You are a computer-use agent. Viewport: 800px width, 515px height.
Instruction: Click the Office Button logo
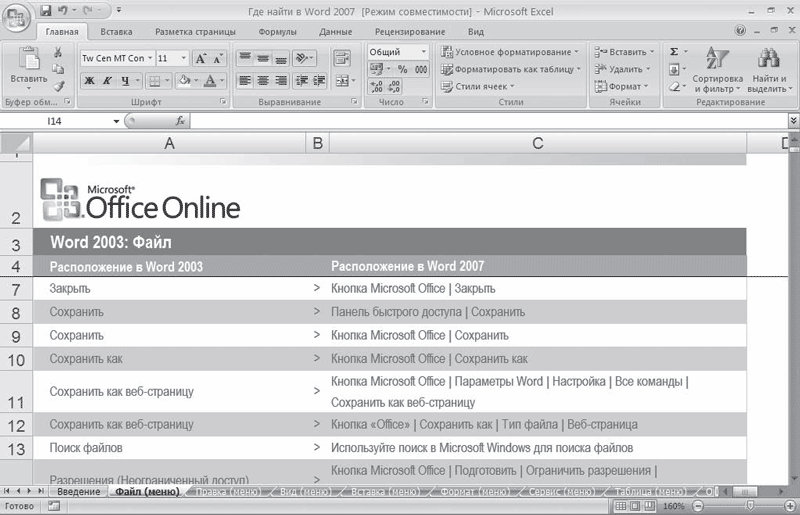click(16, 18)
